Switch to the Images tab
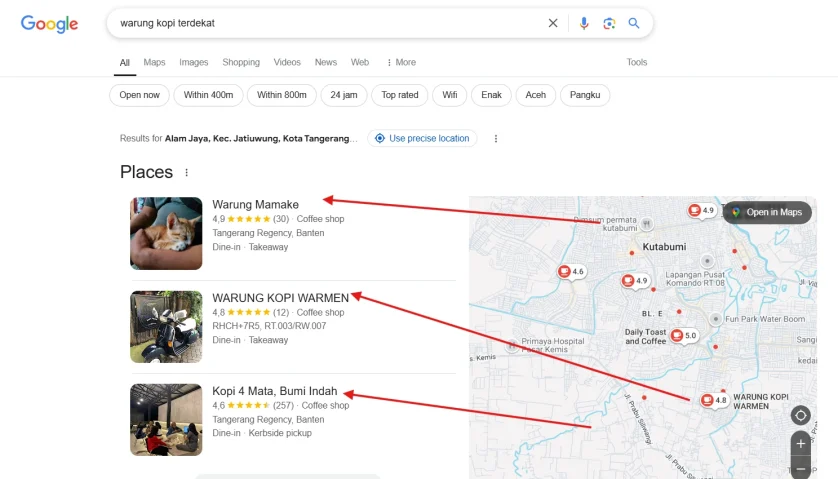Image resolution: width=838 pixels, height=479 pixels. pos(193,62)
